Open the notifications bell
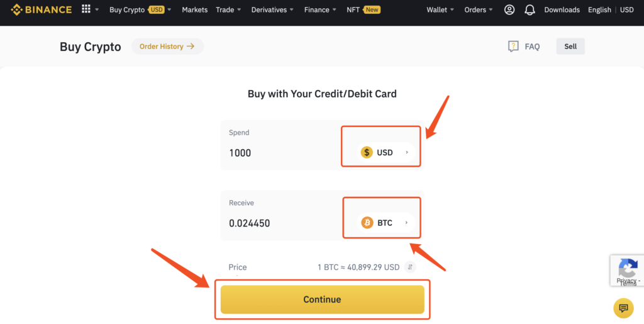This screenshot has height=324, width=644. 530,10
